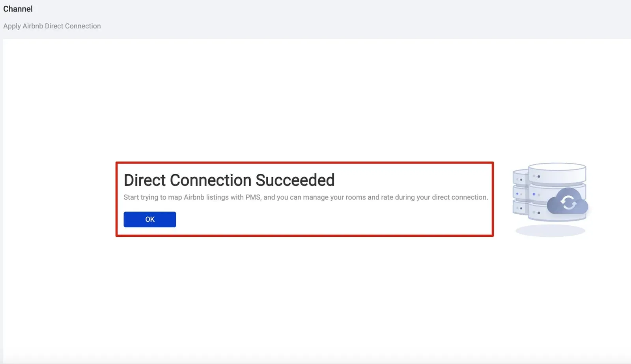Select the database server illustration
This screenshot has height=364, width=631.
(x=550, y=197)
